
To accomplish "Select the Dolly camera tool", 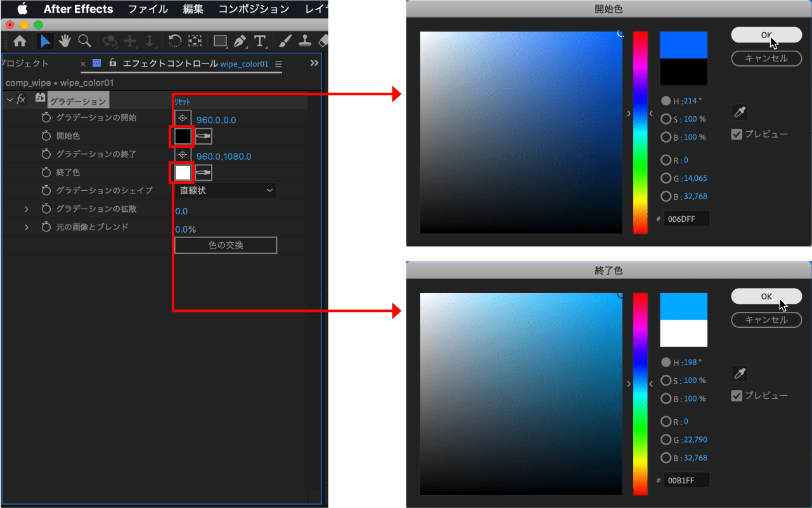I will [x=150, y=41].
